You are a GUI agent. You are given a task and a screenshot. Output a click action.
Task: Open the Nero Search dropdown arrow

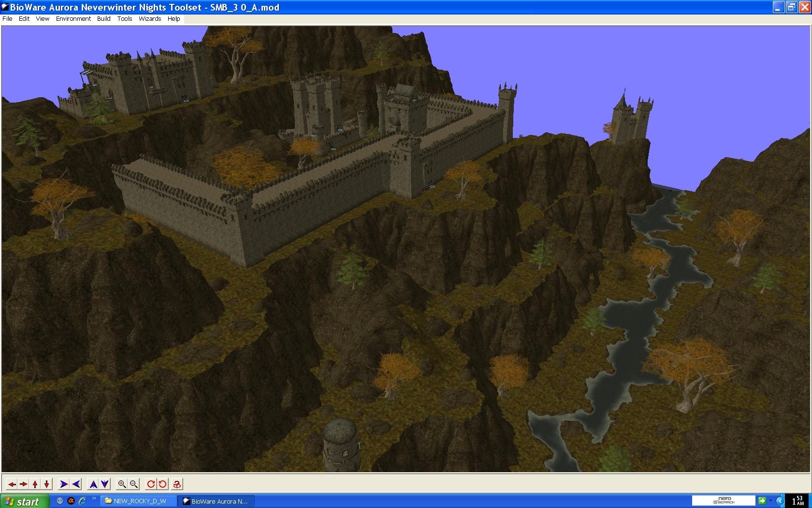coord(770,501)
